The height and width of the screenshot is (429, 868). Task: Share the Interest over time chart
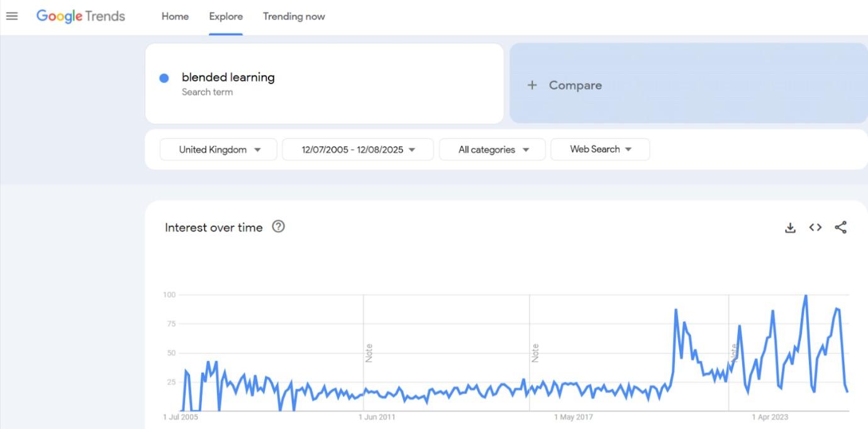(841, 228)
